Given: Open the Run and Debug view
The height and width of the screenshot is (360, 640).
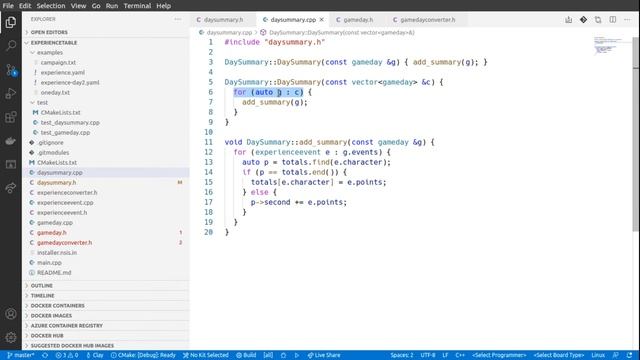Looking at the screenshot, I should pos(11,93).
